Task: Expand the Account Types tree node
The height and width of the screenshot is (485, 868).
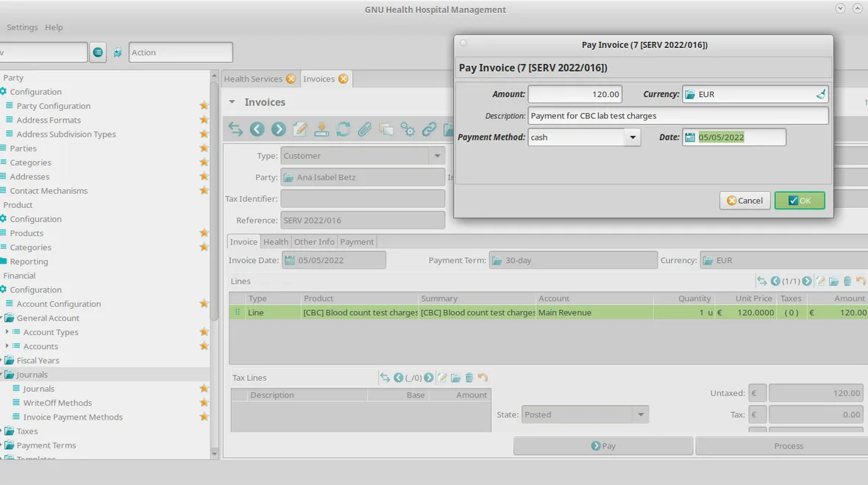Action: tap(7, 332)
